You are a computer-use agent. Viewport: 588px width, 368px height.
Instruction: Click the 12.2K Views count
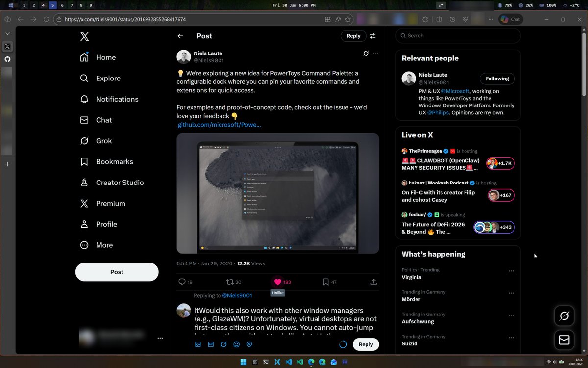251,263
